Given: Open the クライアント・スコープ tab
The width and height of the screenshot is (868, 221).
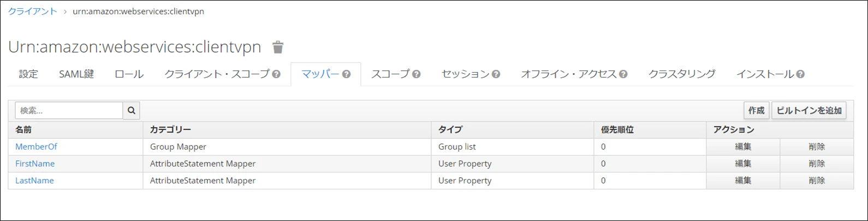Looking at the screenshot, I should (217, 74).
